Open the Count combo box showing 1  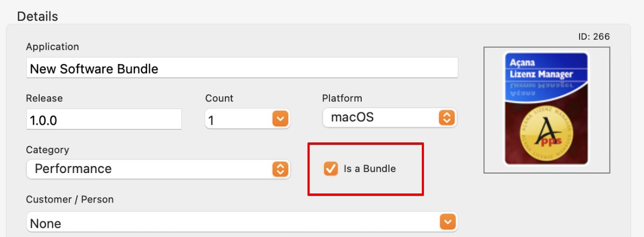click(x=247, y=119)
